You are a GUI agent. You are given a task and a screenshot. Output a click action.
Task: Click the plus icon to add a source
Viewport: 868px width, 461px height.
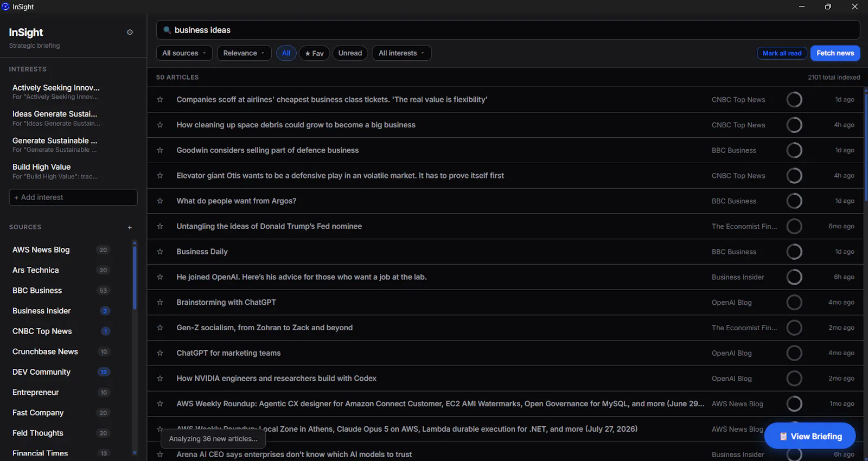pos(130,228)
